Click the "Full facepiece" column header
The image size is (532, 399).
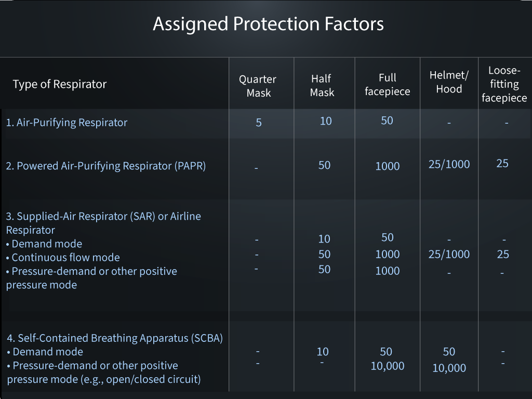tap(388, 85)
